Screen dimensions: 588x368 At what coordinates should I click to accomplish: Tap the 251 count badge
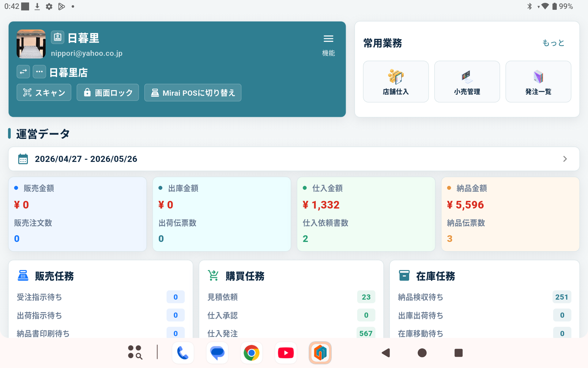(x=562, y=297)
